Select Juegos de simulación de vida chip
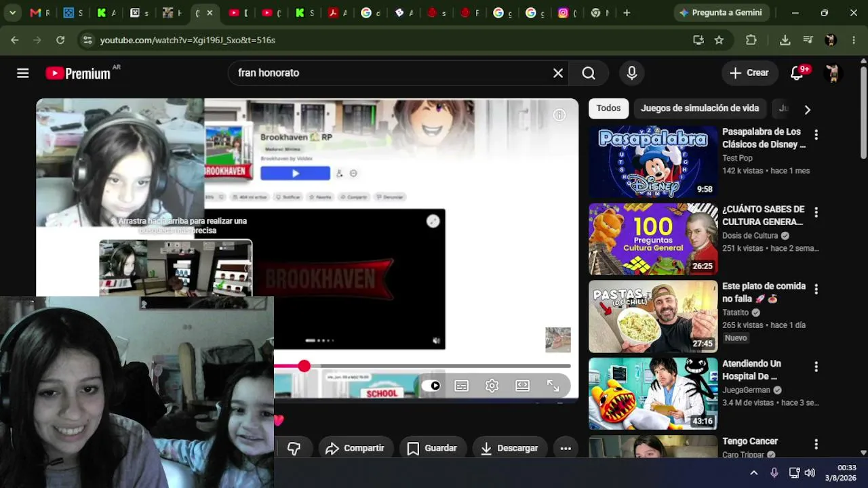 (x=700, y=108)
